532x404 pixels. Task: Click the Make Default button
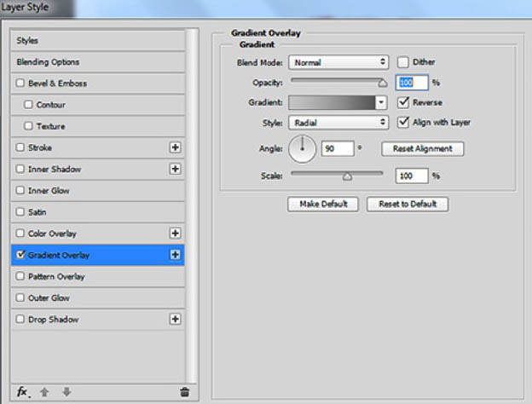tap(324, 205)
